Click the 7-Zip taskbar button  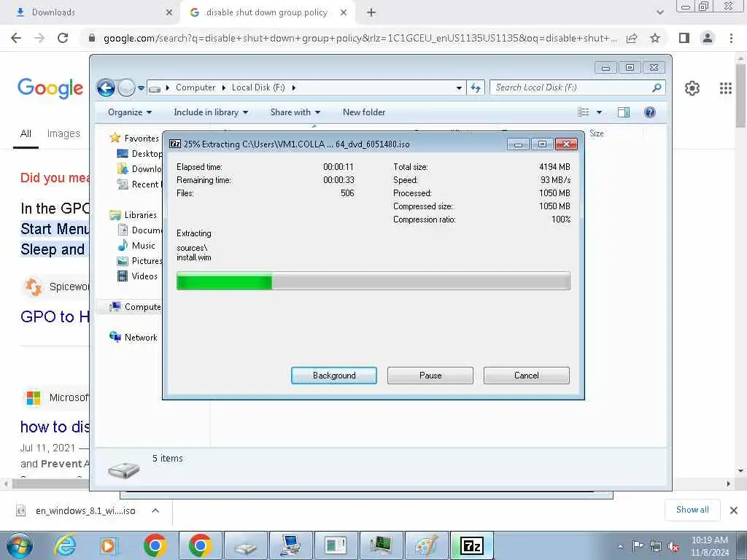[471, 545]
